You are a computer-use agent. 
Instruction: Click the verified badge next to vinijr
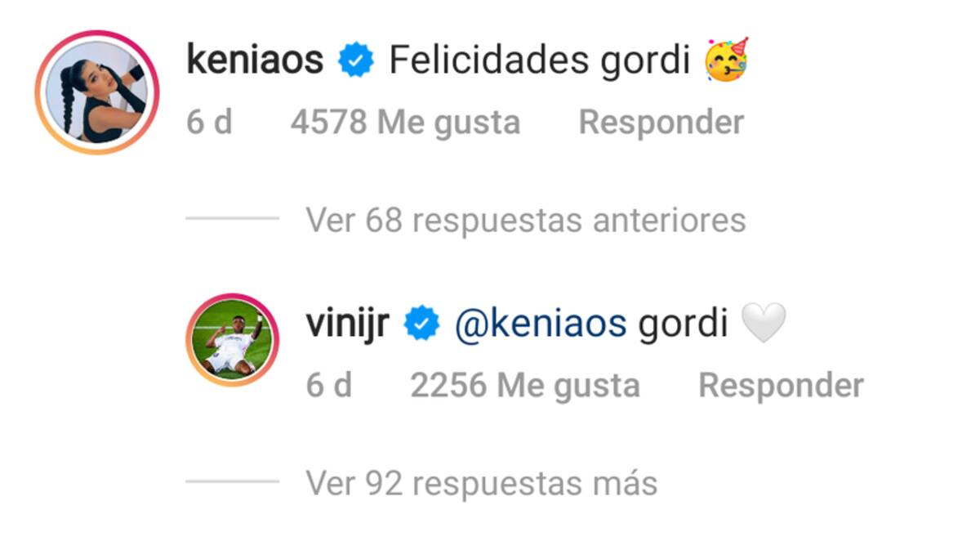coord(421,324)
